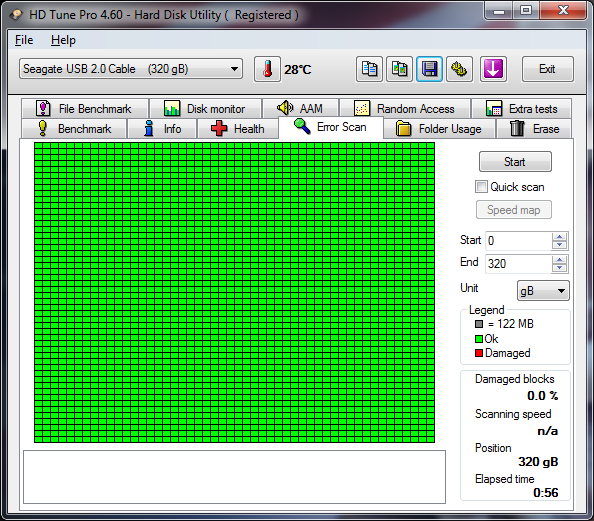Click the 320 gB position value
Viewport: 594px width, 521px height.
538,462
